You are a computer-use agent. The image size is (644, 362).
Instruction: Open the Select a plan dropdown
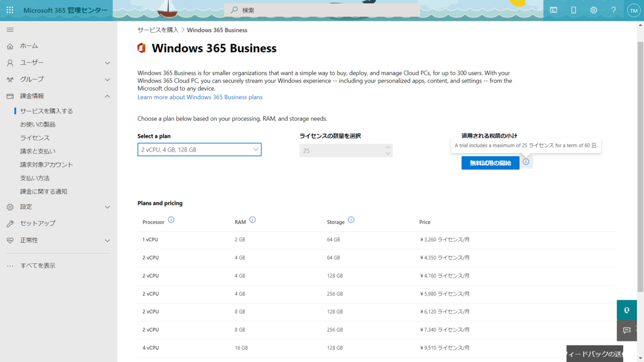coord(199,150)
